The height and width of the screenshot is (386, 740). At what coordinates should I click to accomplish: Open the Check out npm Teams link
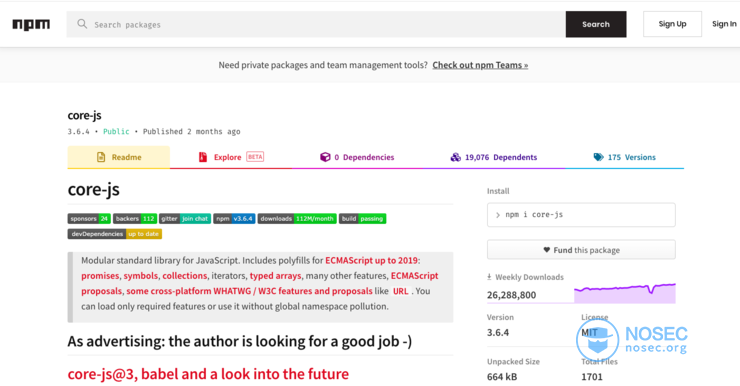[x=480, y=65]
